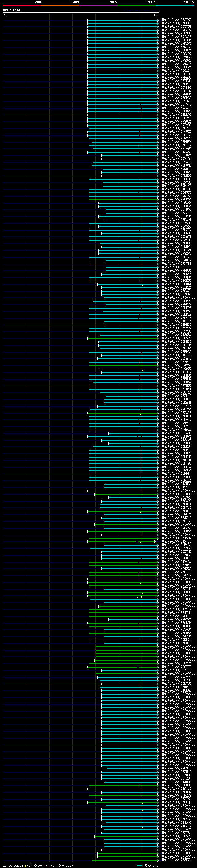Select hit UniRef100_C1EIC8
197x868 pixels.
177,135
